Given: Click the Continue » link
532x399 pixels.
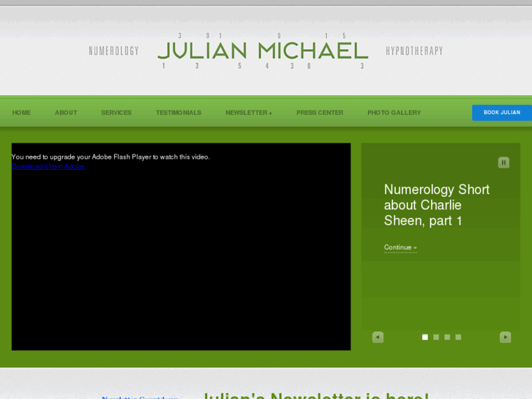Looking at the screenshot, I should 400,247.
